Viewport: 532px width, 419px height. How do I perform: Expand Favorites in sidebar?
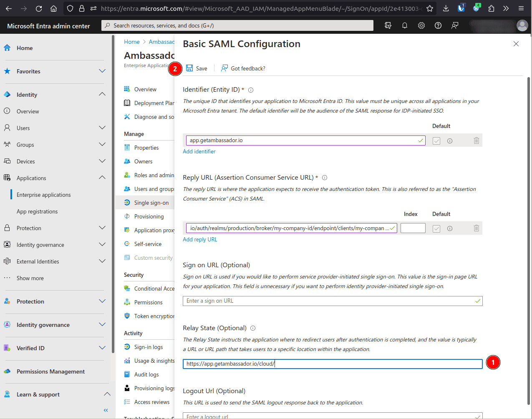click(102, 71)
